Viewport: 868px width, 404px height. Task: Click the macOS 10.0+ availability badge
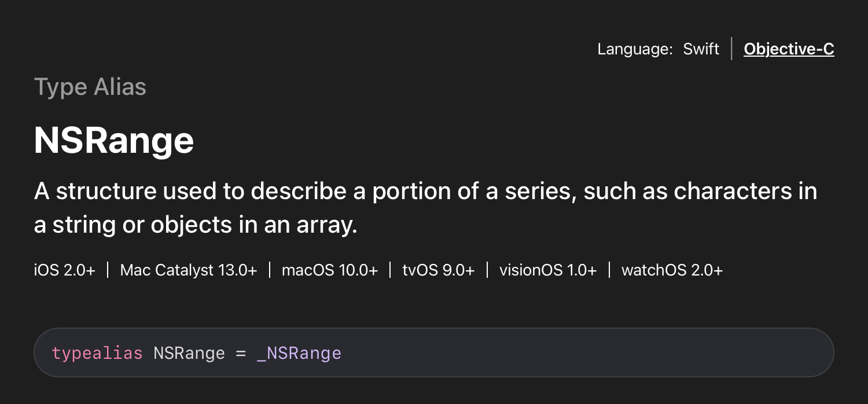[329, 270]
